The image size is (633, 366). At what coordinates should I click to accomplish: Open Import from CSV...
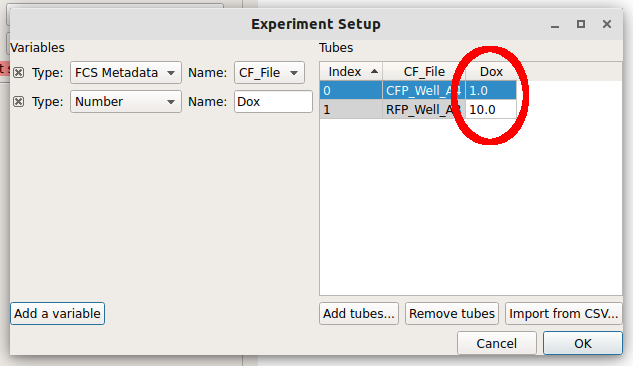(x=564, y=314)
